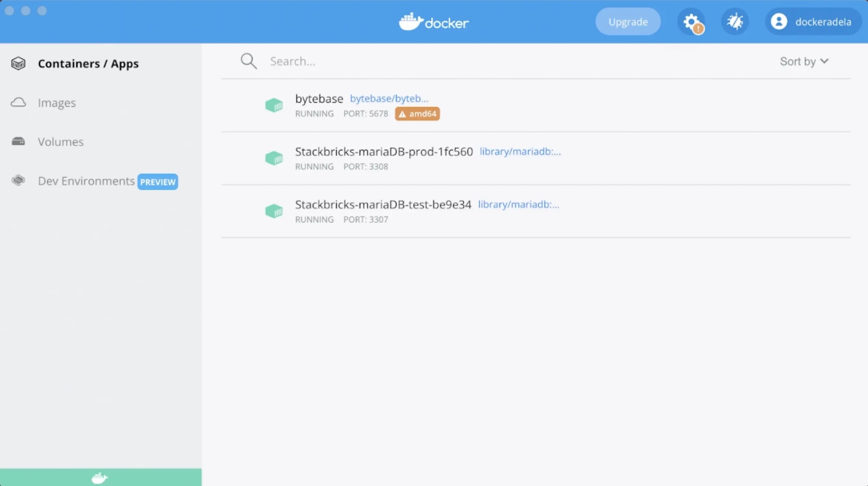Click the Stackbricks-mariaDB-prod container icon
Image resolution: width=868 pixels, height=486 pixels.
[274, 158]
